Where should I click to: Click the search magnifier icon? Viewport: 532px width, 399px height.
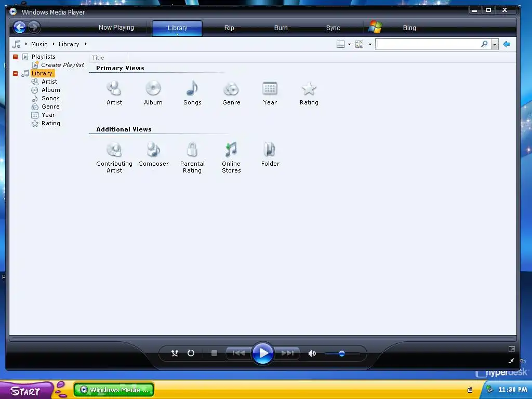tap(485, 44)
